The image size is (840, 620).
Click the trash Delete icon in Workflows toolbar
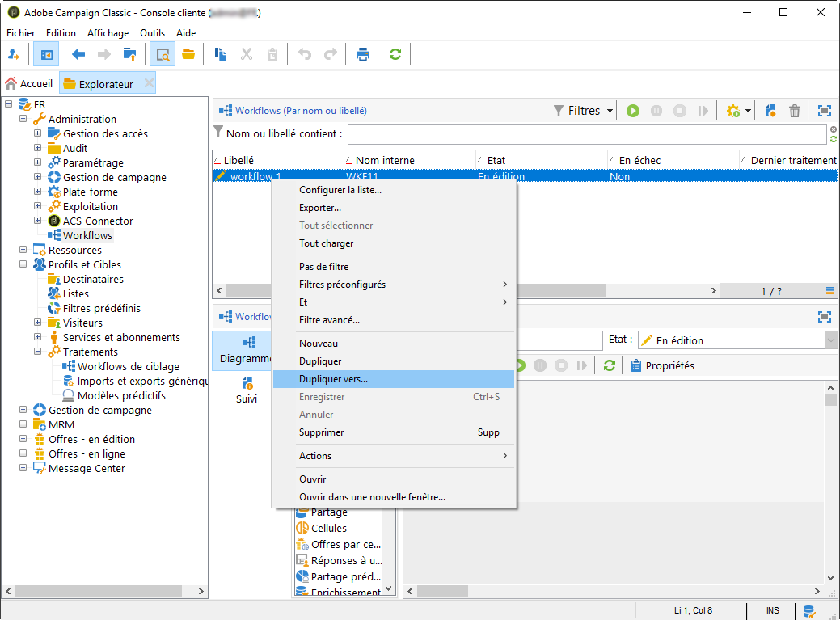pyautogui.click(x=795, y=111)
